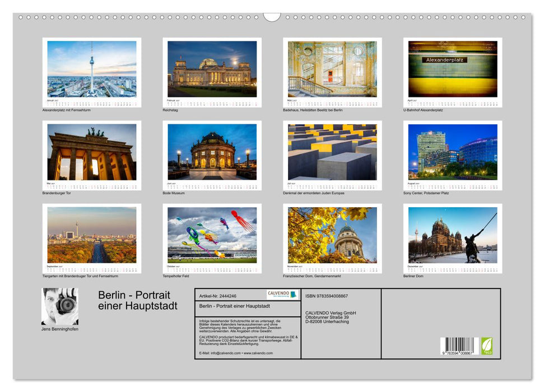Screen dimensions: 544x392
Task: Click the Schutzrechte copyright notice paragraph
Action: point(240,326)
